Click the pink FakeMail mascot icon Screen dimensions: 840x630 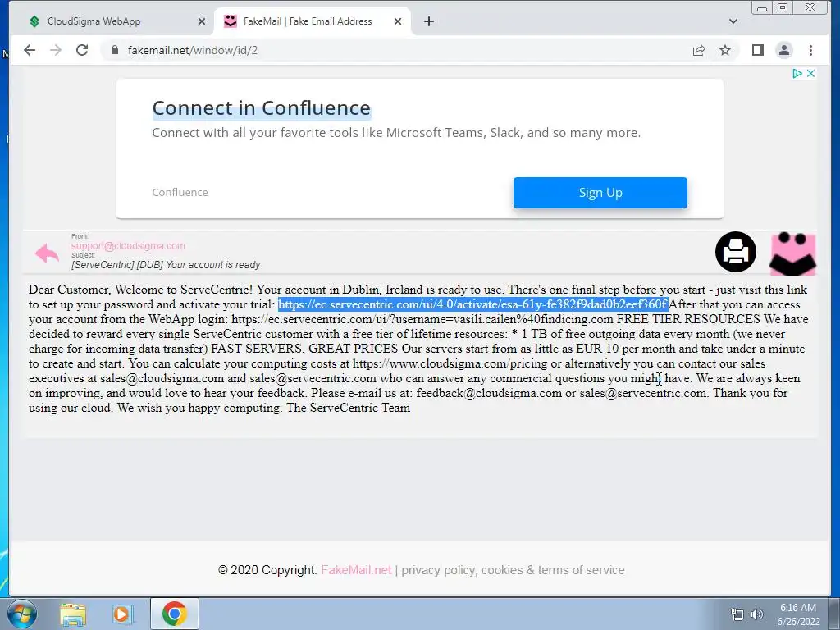pyautogui.click(x=792, y=253)
